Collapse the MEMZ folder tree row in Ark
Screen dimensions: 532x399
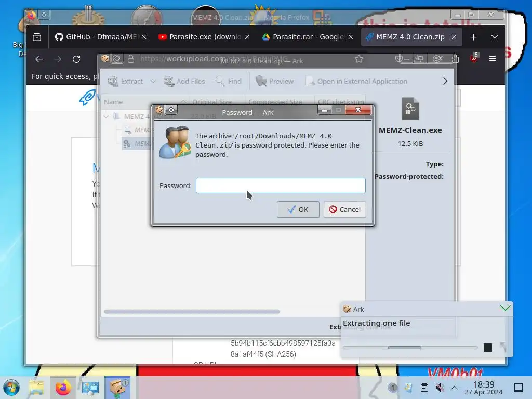[x=106, y=116]
